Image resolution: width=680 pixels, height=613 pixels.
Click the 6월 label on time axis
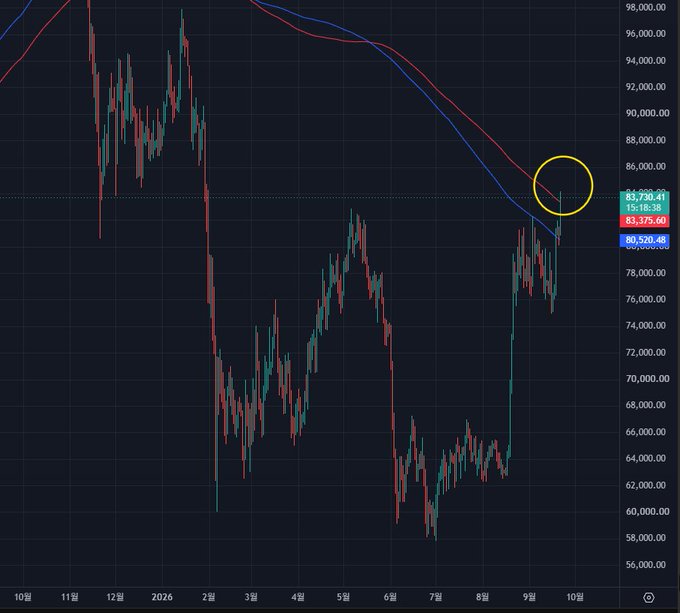390,597
